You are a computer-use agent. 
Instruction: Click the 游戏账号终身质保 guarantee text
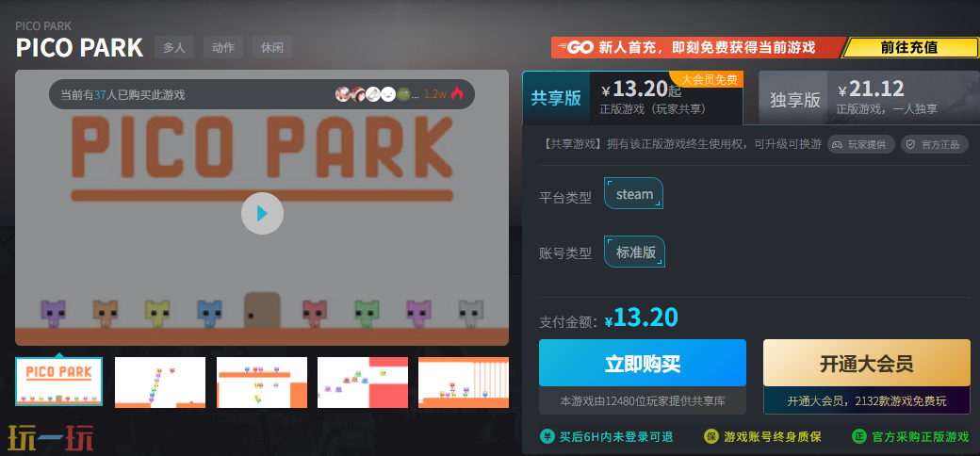click(773, 436)
